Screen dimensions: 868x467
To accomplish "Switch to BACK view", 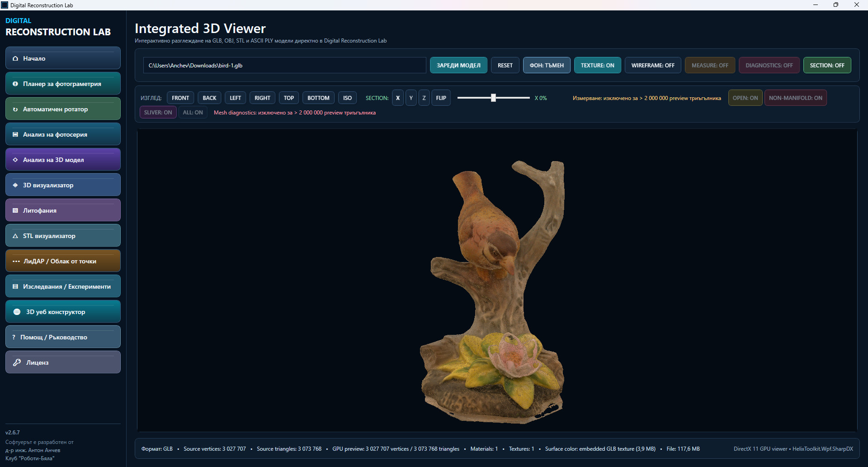I will pyautogui.click(x=209, y=98).
